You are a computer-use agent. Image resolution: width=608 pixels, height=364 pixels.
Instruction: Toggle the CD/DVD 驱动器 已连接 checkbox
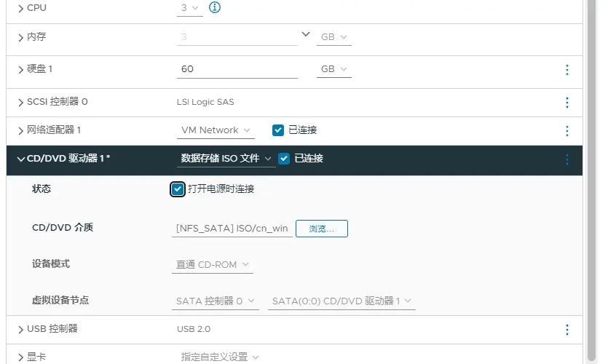tap(284, 159)
